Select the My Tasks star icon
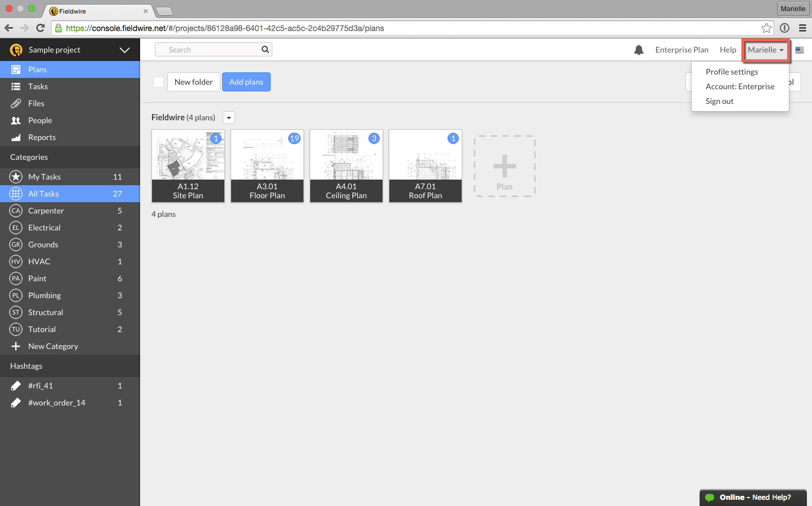This screenshot has height=506, width=812. click(x=16, y=177)
